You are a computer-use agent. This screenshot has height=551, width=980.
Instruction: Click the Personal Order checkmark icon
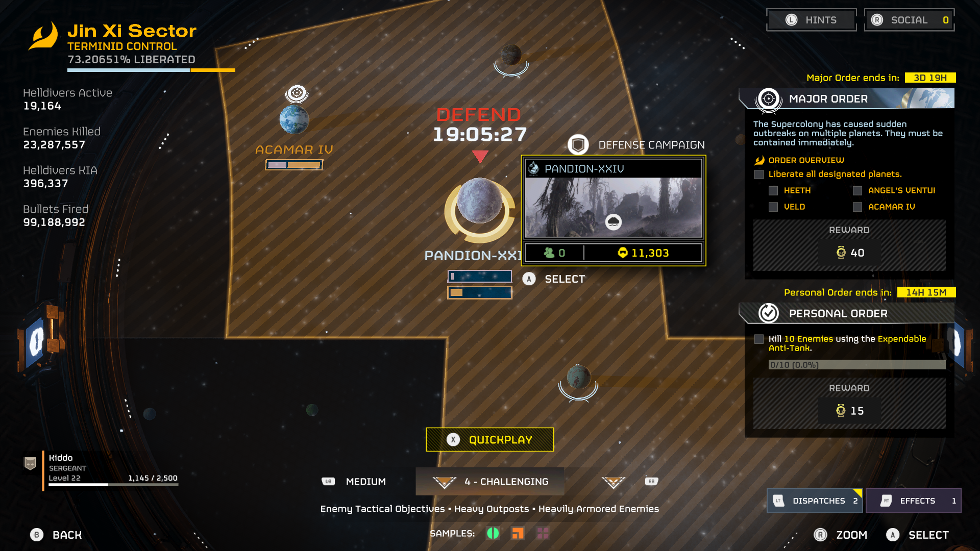pos(768,314)
